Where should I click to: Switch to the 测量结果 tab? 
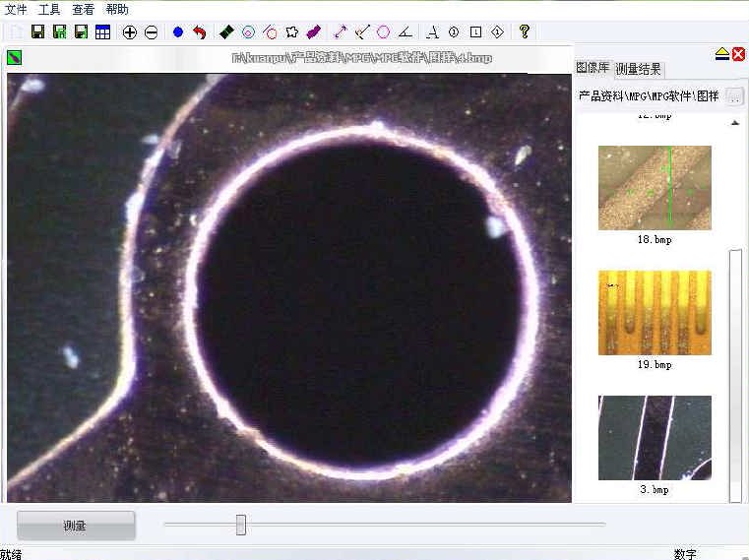point(639,70)
